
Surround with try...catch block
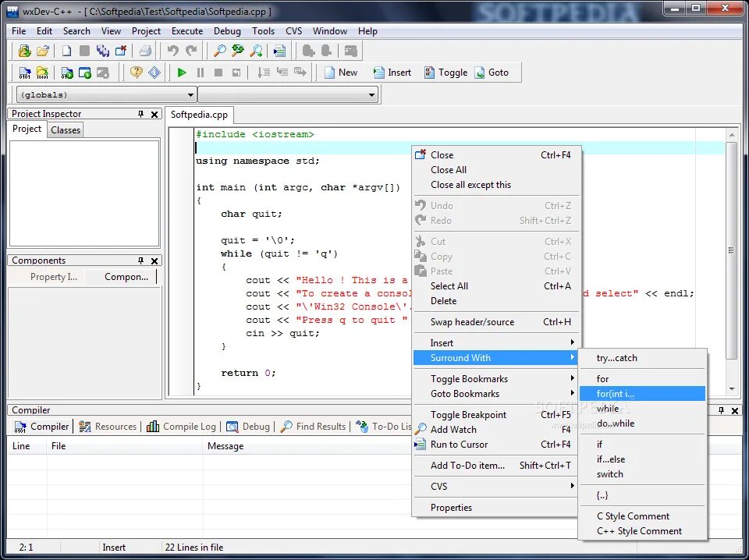(642, 357)
